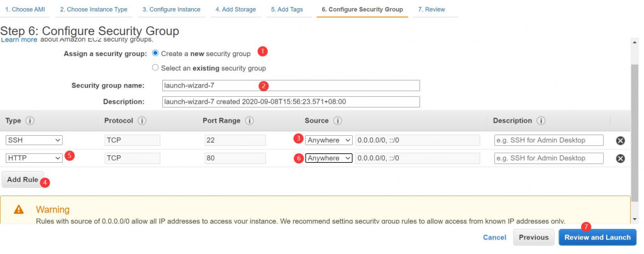Click the Source column info icon

pos(337,121)
